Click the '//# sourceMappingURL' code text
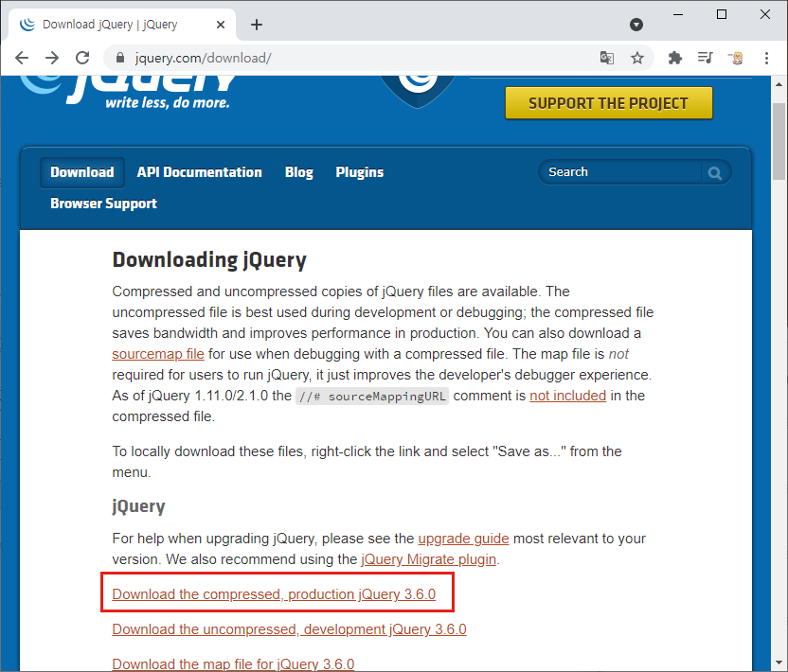The height and width of the screenshot is (672, 788). (x=372, y=397)
